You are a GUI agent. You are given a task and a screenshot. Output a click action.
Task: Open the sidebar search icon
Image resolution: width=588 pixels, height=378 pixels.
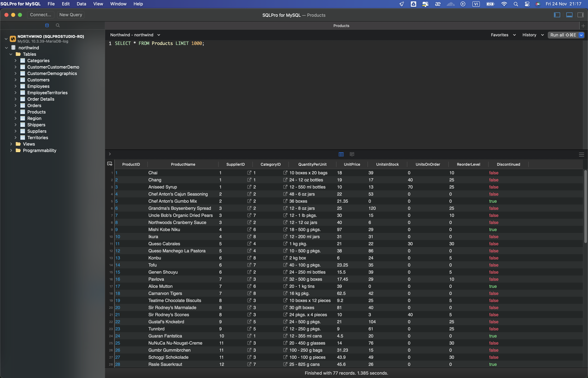point(58,25)
